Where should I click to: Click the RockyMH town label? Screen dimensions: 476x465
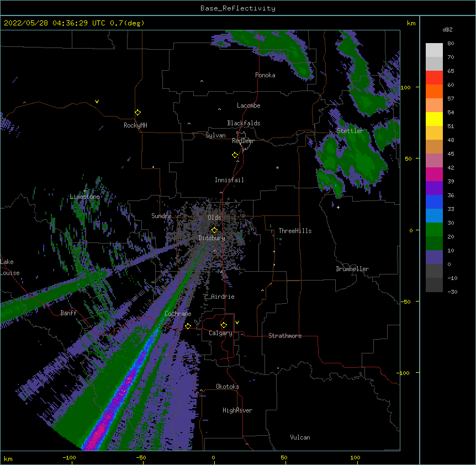point(135,125)
